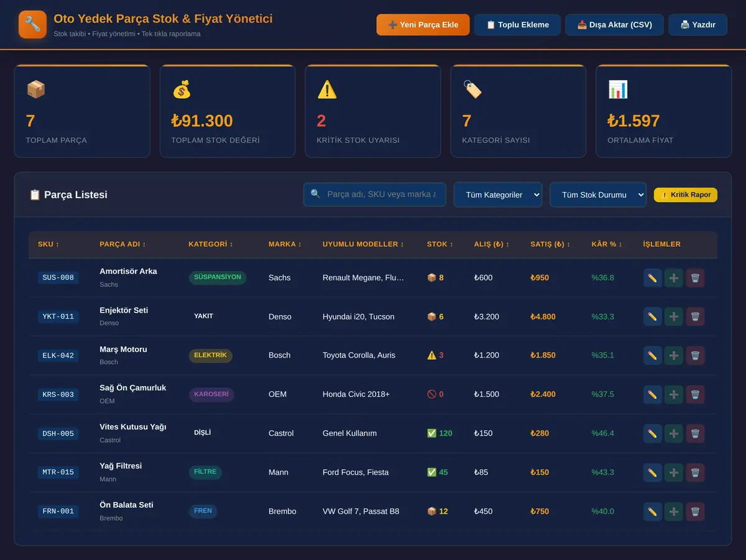Edit the Yağ Filtresi part (pencil icon)
This screenshot has height=560, width=746.
652,472
